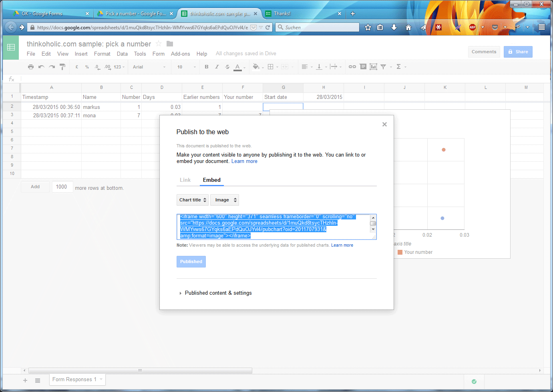Move document with folder icon

click(170, 44)
